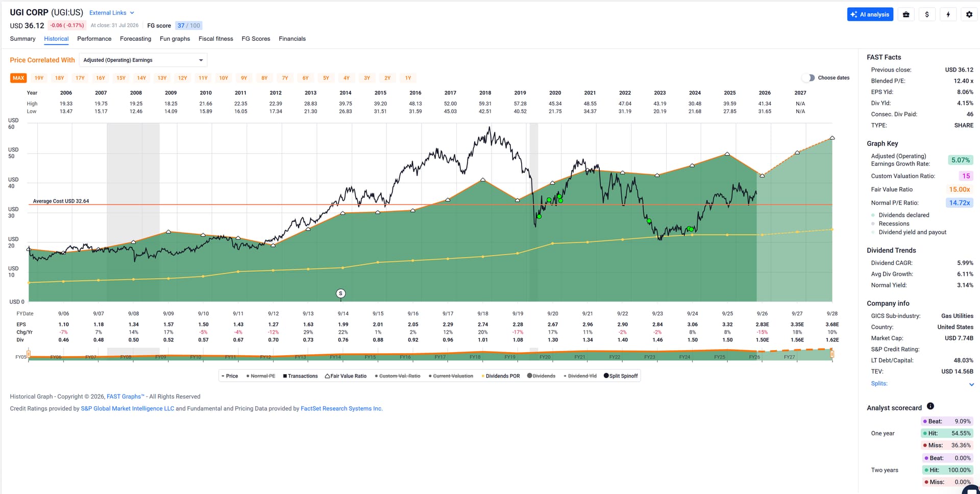This screenshot has height=494, width=980.
Task: Open settings with the gear icon
Action: [969, 14]
